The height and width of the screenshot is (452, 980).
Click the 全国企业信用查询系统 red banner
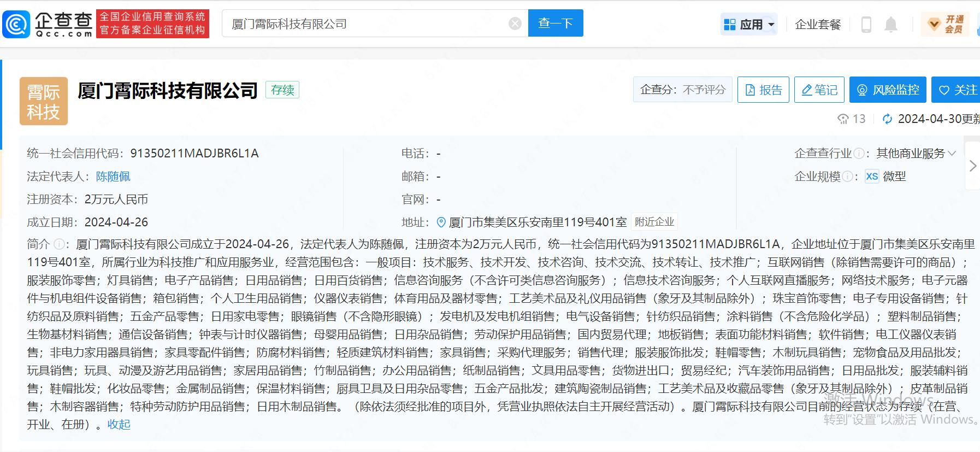click(x=153, y=24)
